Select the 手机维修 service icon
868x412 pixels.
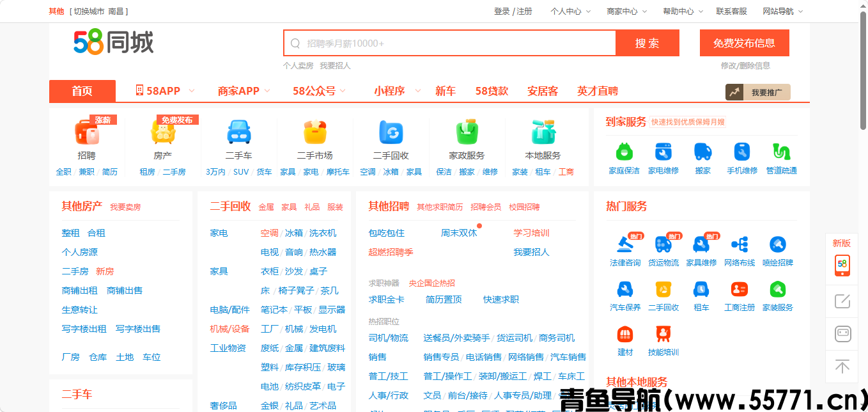click(742, 152)
